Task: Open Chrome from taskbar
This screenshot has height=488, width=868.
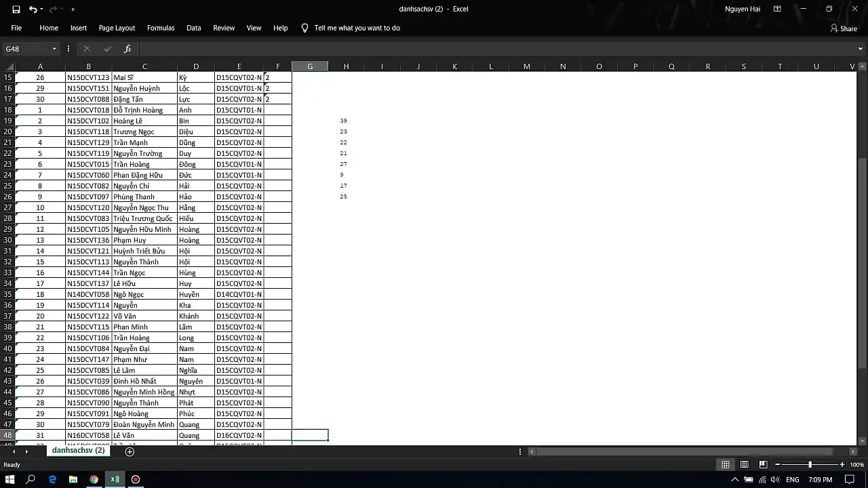Action: click(x=94, y=479)
